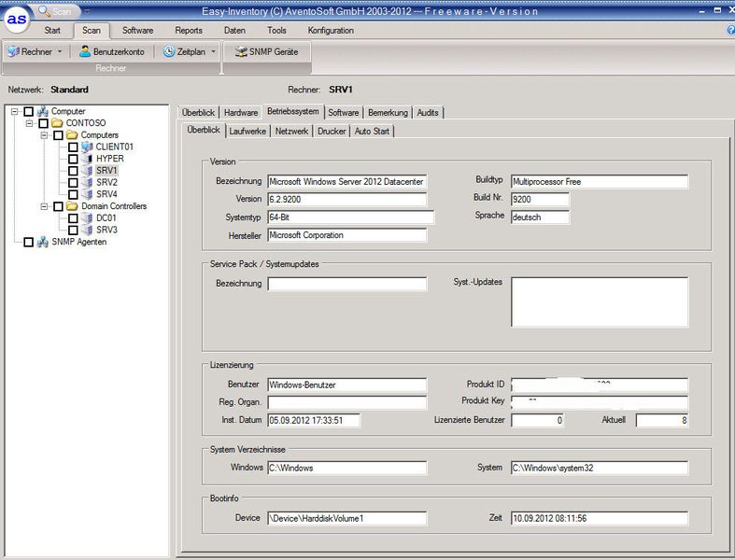This screenshot has height=560, width=735.
Task: Click the SRV2 server icon
Action: click(87, 182)
